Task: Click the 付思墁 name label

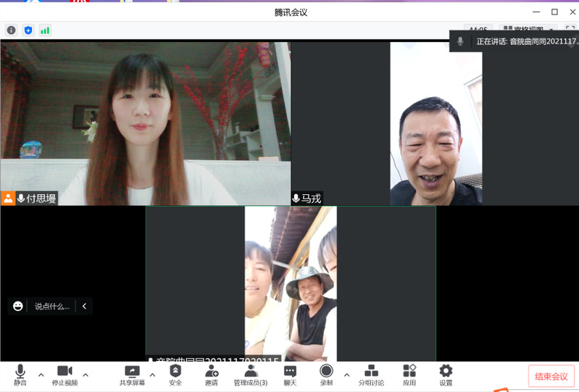Action: point(41,199)
